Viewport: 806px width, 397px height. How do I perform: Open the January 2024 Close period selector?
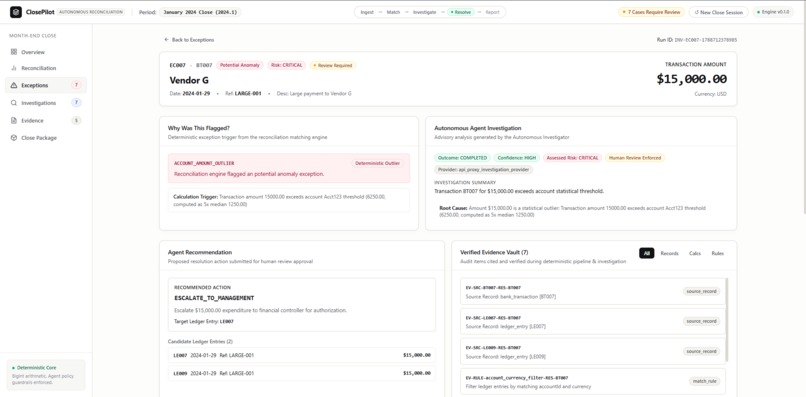click(199, 12)
